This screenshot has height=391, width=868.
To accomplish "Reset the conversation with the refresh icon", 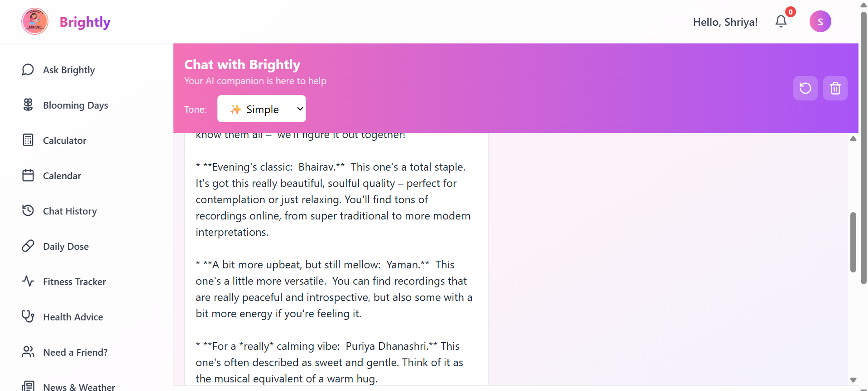I will click(806, 88).
